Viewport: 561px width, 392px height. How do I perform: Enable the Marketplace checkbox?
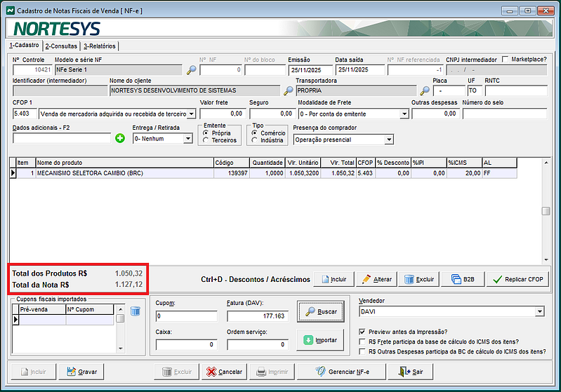[506, 60]
